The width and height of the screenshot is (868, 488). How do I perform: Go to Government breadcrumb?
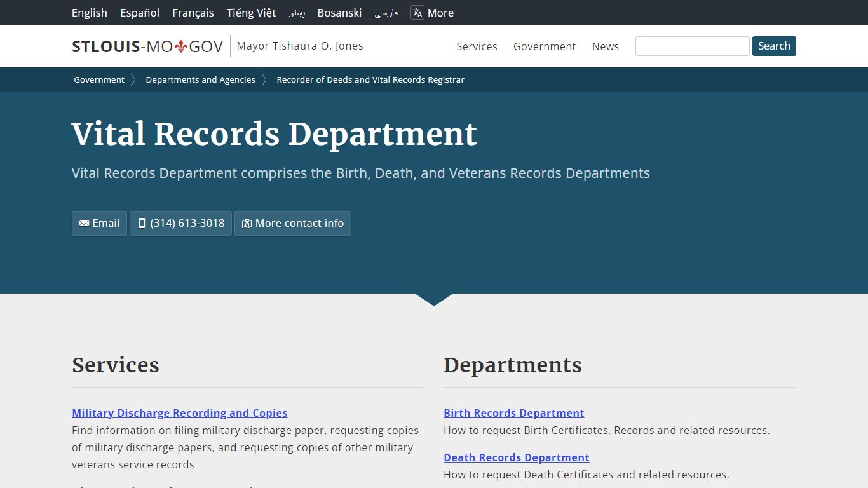pyautogui.click(x=99, y=79)
